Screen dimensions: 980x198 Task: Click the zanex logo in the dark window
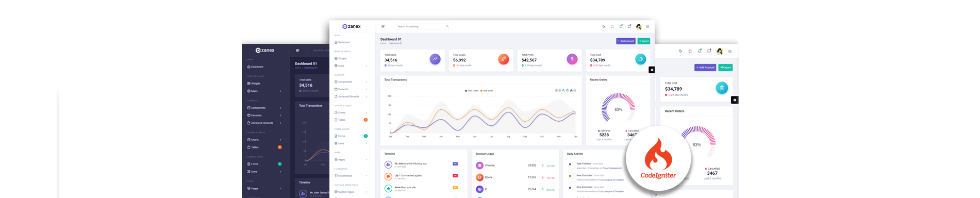click(265, 50)
